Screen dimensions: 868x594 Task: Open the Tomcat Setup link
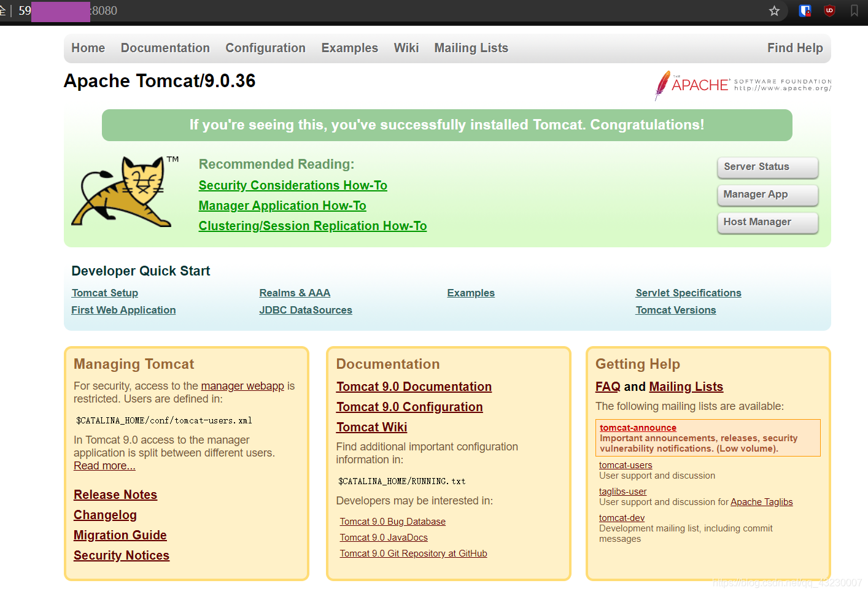point(104,293)
